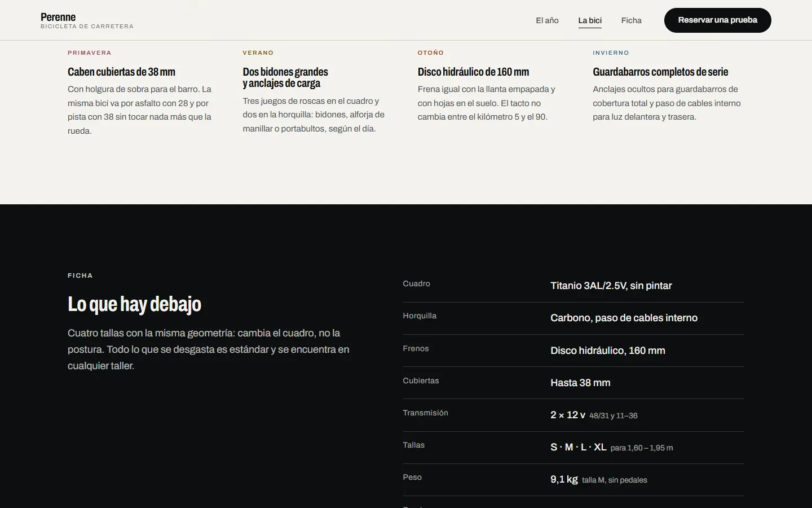Click the Tallas spec label
The image size is (812, 508).
[413, 445]
